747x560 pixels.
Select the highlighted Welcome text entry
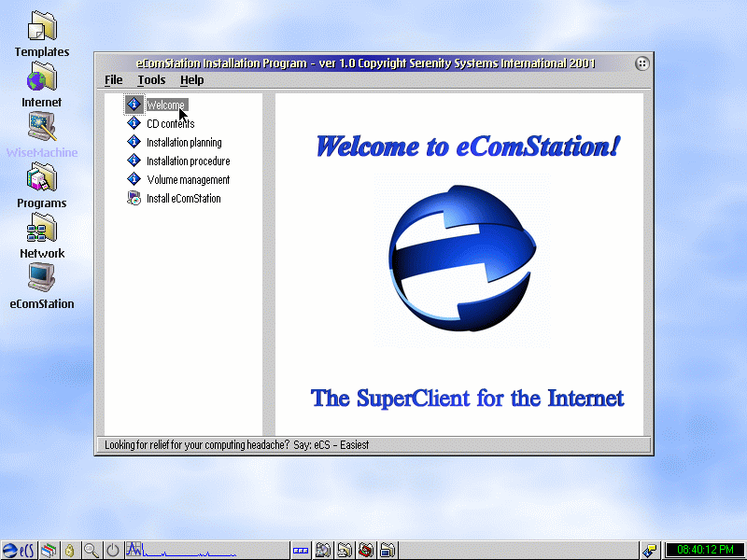click(x=167, y=105)
